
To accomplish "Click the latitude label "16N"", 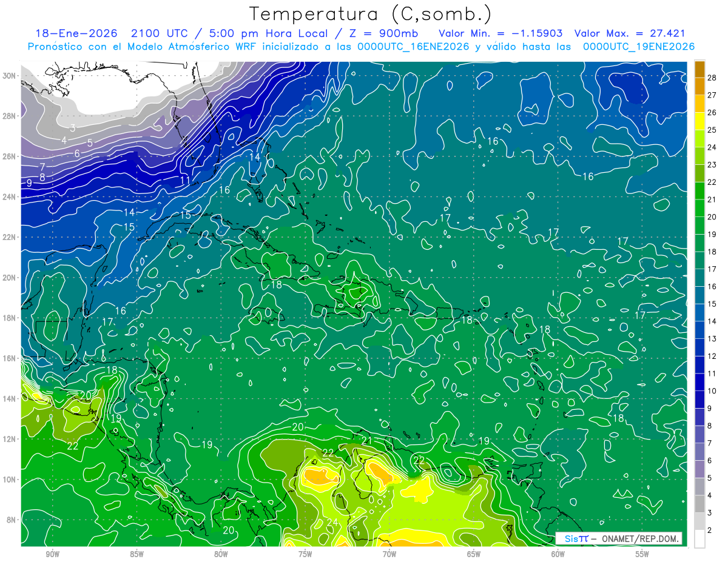I will click(x=9, y=358).
